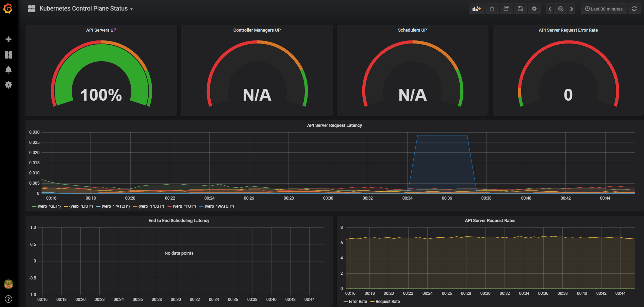Click the Grafana logo home icon
The image size is (644, 307).
click(8, 8)
